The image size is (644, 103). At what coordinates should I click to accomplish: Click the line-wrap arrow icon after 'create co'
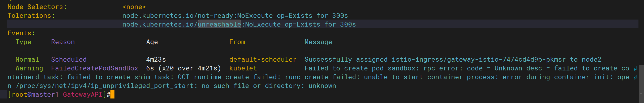click(635, 68)
